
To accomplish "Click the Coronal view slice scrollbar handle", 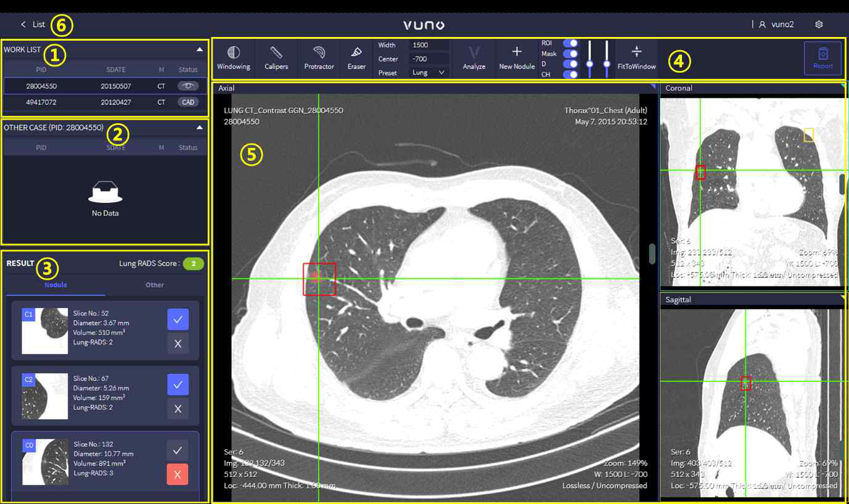I will click(842, 184).
